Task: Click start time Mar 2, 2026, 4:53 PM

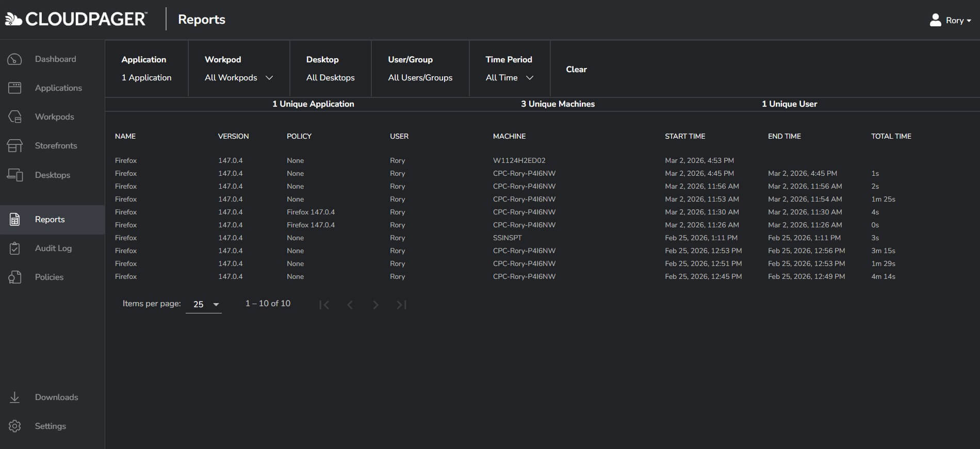Action: coord(699,161)
